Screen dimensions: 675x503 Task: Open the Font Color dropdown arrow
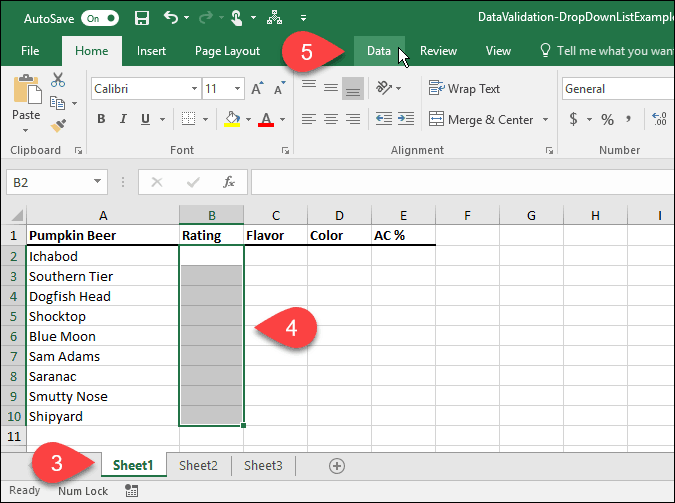point(282,119)
